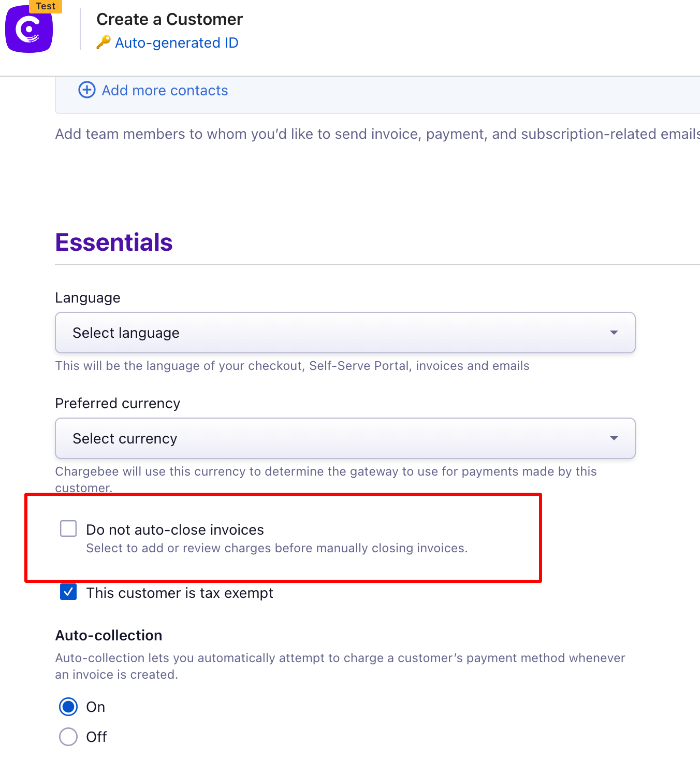The height and width of the screenshot is (773, 700).
Task: Click the Create a Customer title
Action: click(x=169, y=19)
